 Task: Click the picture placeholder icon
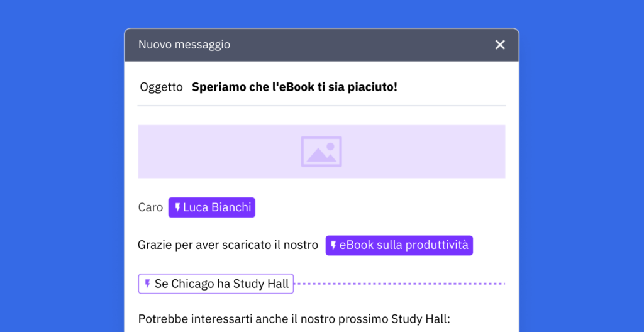point(321,152)
